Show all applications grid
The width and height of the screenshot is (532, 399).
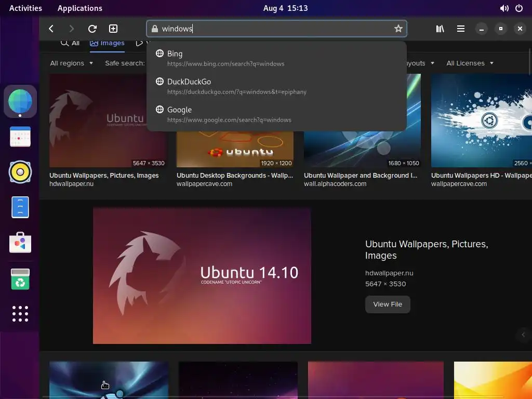(x=20, y=314)
